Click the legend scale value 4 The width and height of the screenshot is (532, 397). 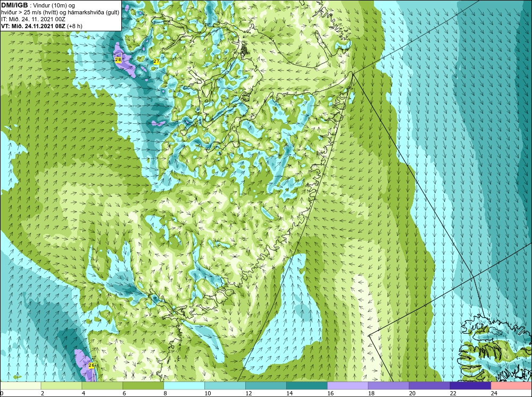point(84,393)
